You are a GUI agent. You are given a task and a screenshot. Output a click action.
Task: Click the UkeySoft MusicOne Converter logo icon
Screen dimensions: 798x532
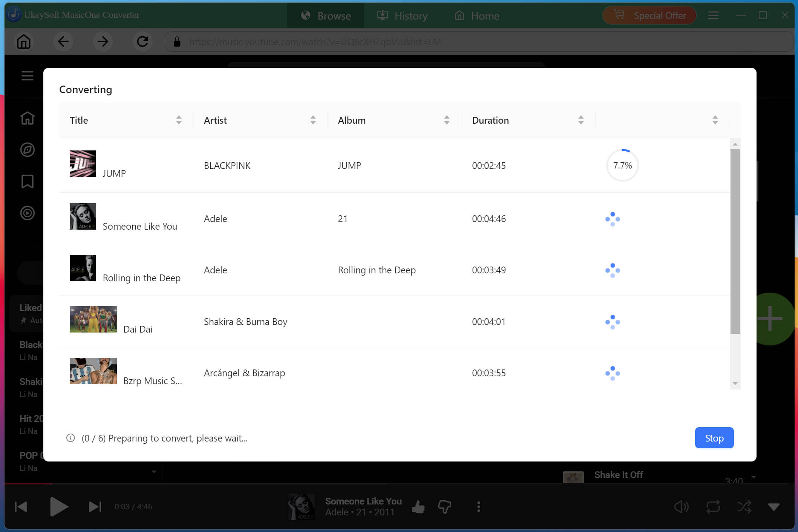click(x=14, y=14)
